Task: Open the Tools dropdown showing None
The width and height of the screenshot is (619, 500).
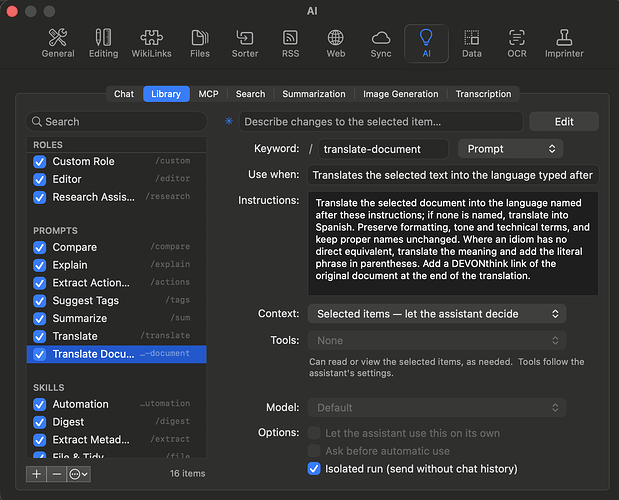Action: [437, 341]
